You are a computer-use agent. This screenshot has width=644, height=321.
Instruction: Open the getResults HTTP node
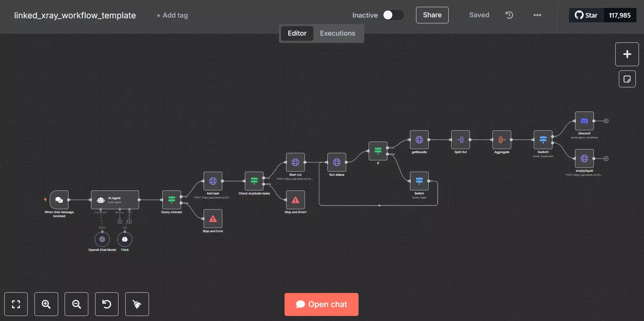pos(419,140)
